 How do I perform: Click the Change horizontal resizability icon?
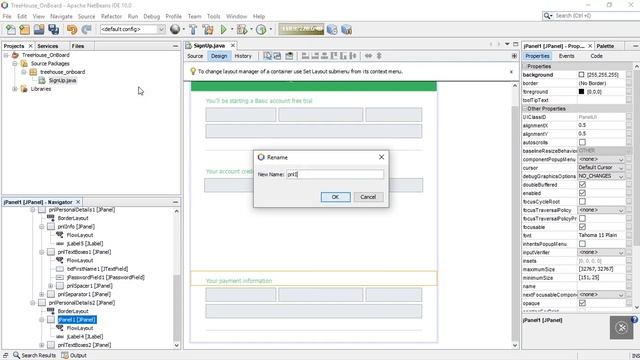[368, 56]
